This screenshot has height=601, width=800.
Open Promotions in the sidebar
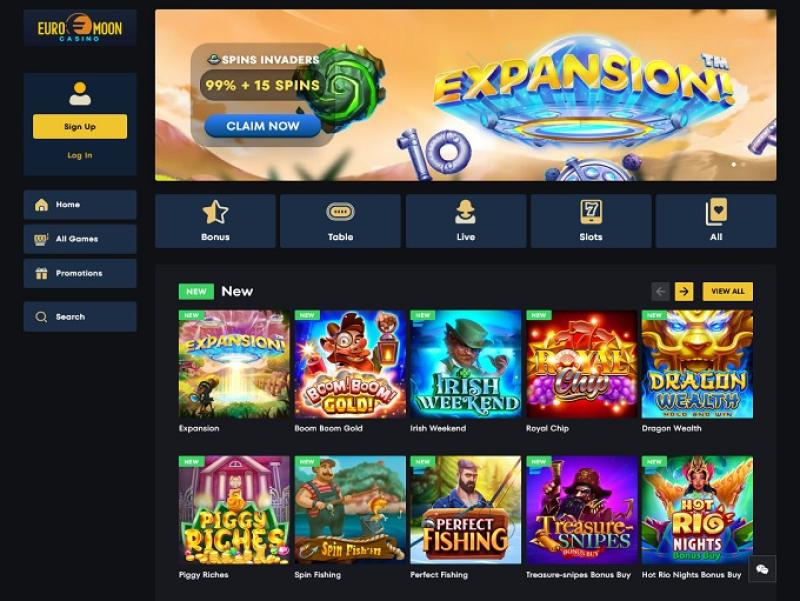[x=80, y=273]
